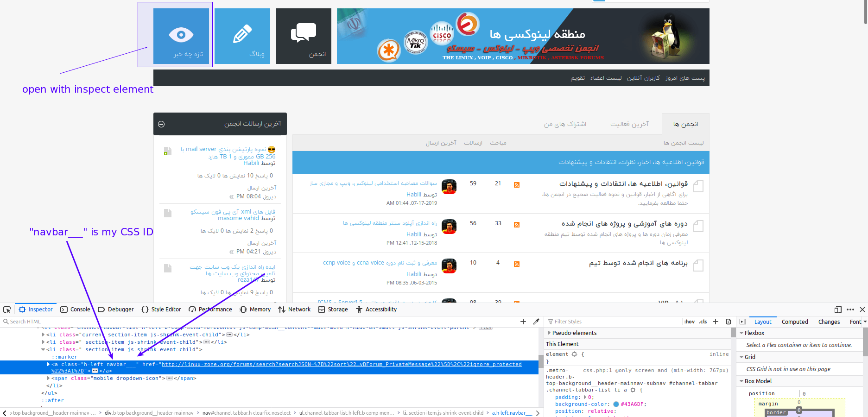
Task: Open the Computed tab
Action: click(795, 322)
